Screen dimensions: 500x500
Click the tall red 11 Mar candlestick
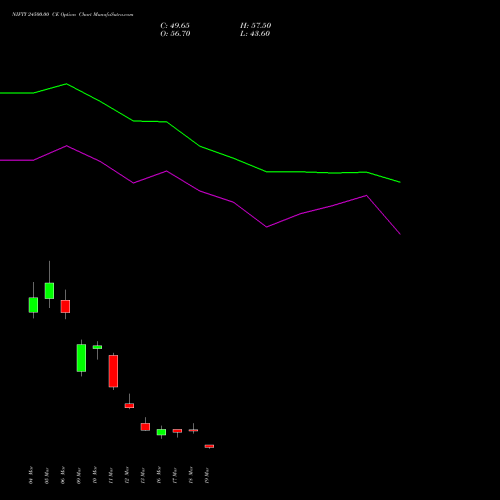click(x=113, y=371)
